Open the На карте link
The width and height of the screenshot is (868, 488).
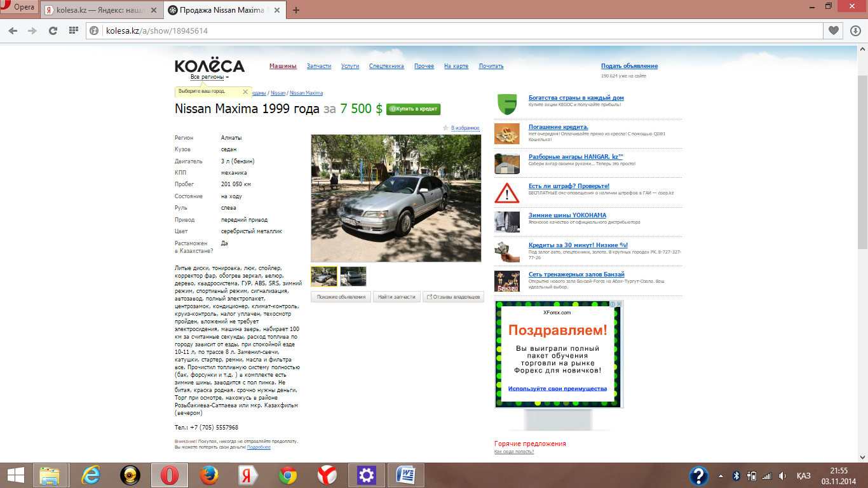[x=456, y=66]
